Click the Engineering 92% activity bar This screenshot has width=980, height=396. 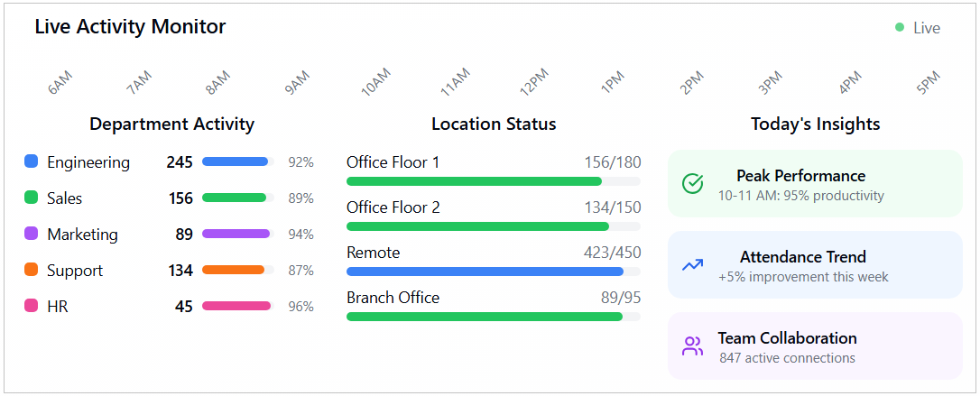pos(237,161)
